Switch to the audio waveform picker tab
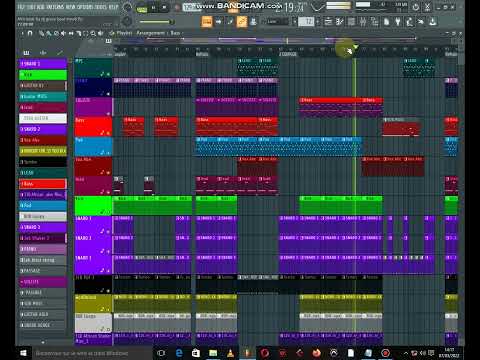The image size is (480, 360). coord(43,53)
